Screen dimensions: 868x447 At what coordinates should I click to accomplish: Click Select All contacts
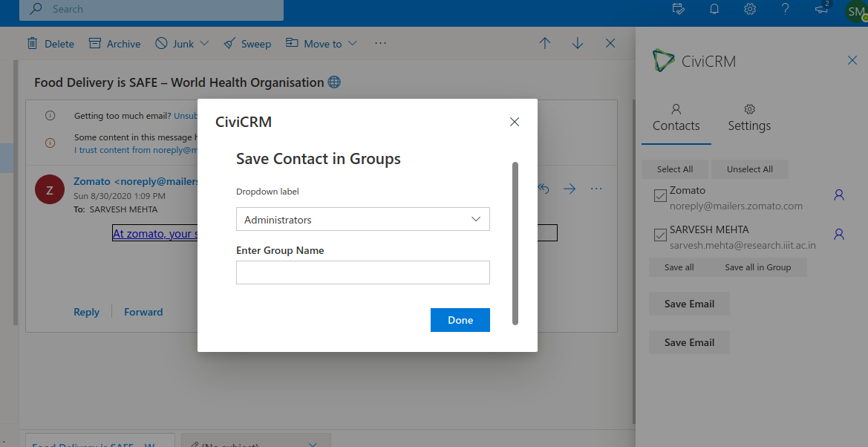click(x=675, y=169)
